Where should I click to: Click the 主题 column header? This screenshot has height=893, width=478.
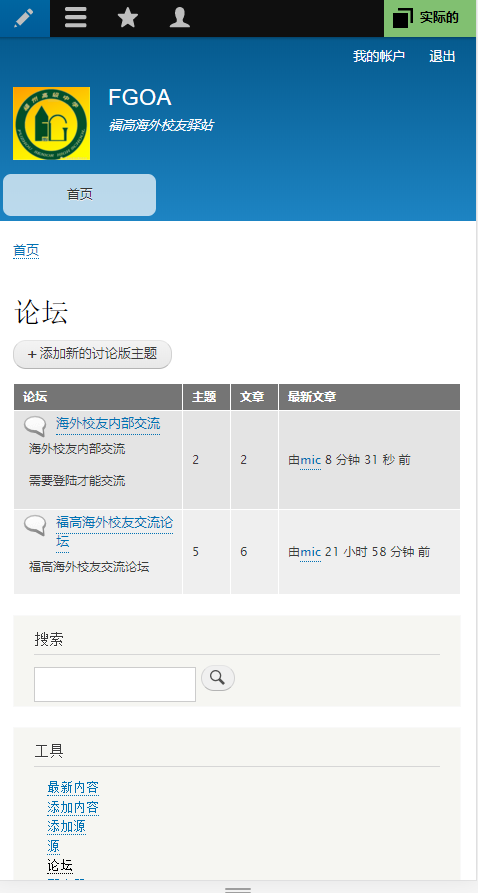click(207, 397)
